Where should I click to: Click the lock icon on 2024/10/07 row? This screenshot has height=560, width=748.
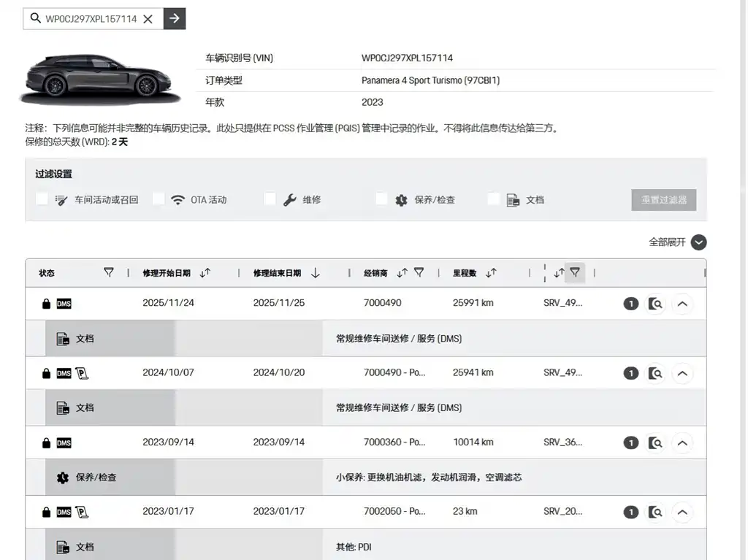click(x=46, y=373)
